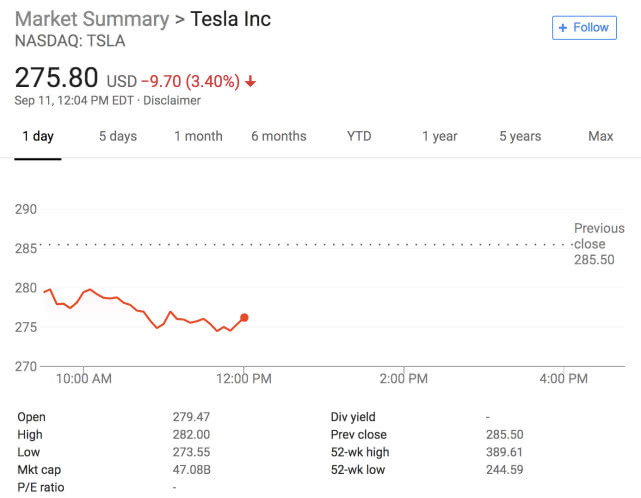The image size is (641, 498).
Task: Select the Max range tab
Action: pyautogui.click(x=600, y=136)
